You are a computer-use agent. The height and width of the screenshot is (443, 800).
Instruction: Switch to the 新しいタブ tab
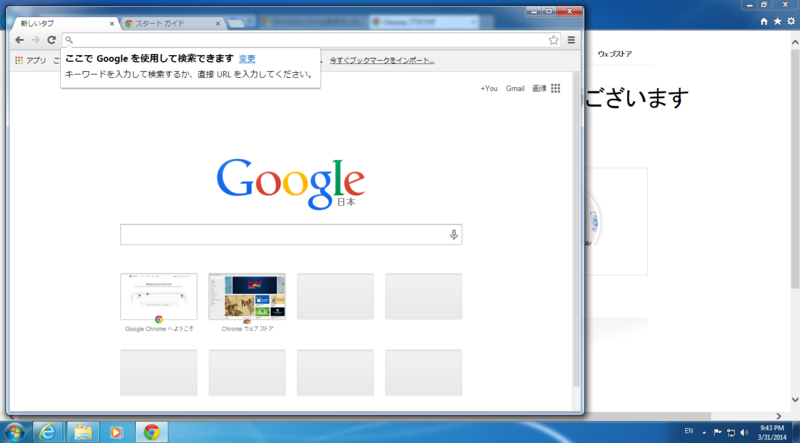tap(65, 23)
